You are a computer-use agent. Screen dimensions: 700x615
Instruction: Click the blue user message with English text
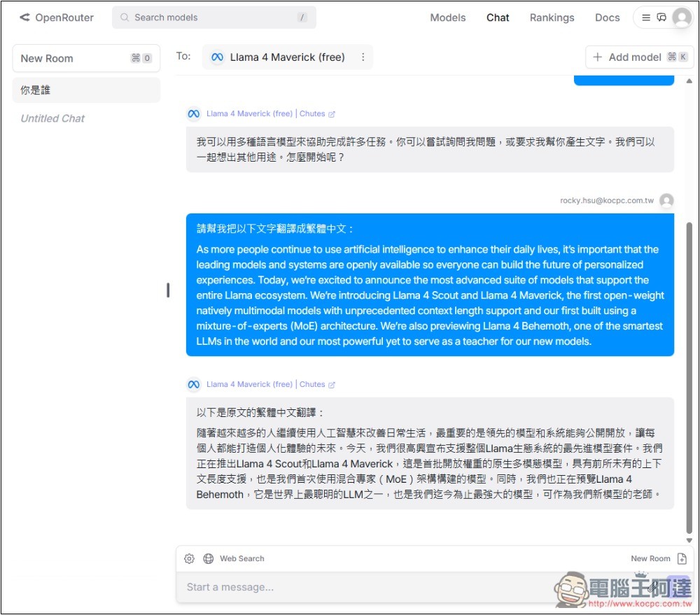click(430, 285)
